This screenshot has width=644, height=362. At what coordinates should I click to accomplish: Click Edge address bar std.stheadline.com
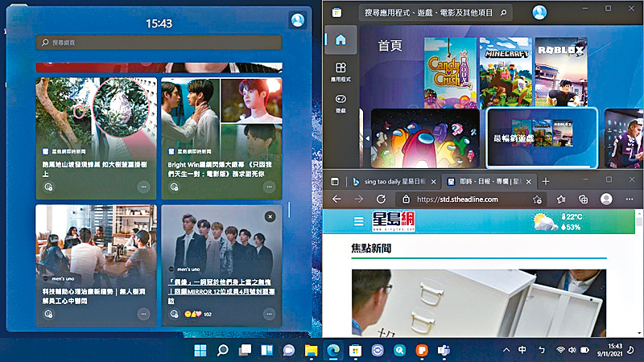tap(472, 200)
